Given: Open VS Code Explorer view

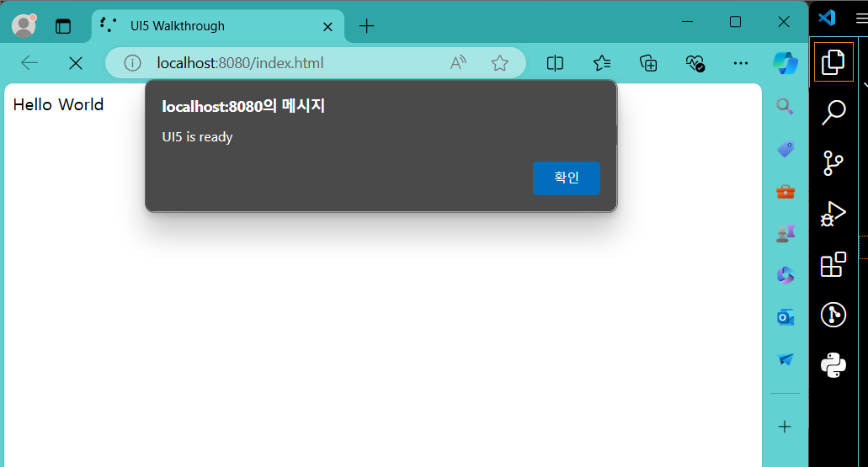Looking at the screenshot, I should (833, 62).
